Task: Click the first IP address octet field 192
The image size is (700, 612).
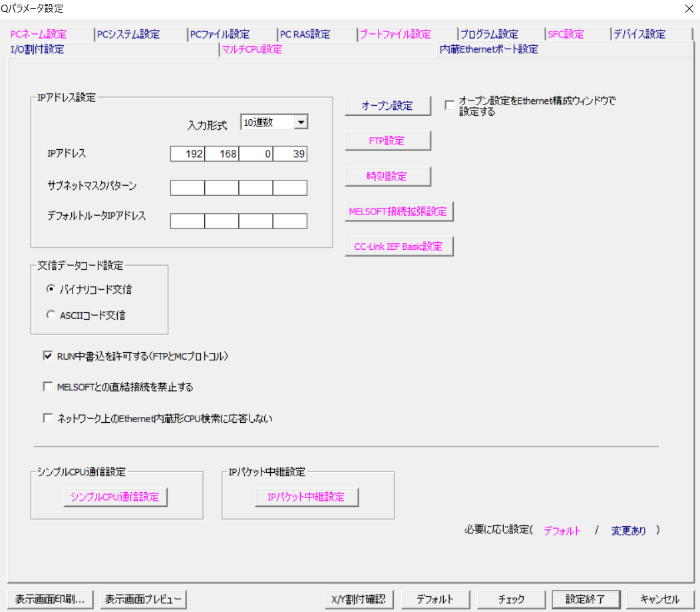Action: point(188,154)
